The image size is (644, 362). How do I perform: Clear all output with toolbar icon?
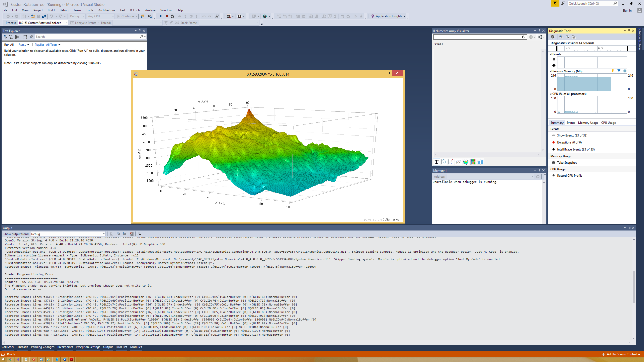[132, 234]
